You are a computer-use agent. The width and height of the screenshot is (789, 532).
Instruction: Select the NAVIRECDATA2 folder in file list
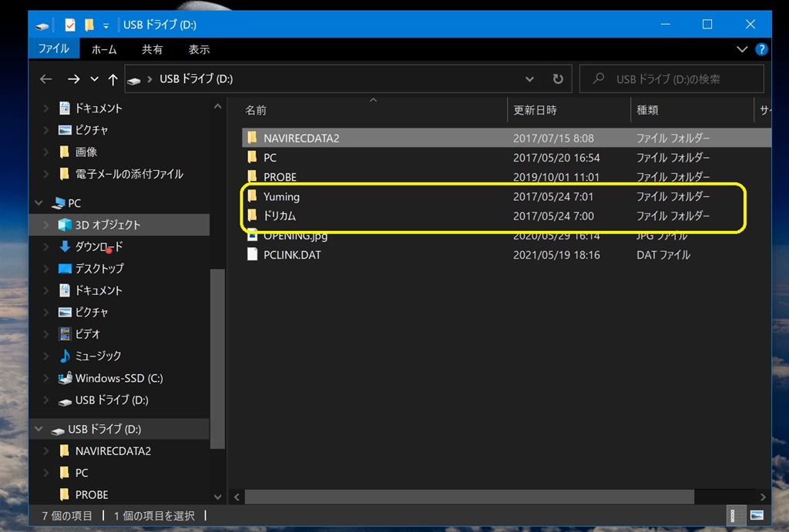301,139
